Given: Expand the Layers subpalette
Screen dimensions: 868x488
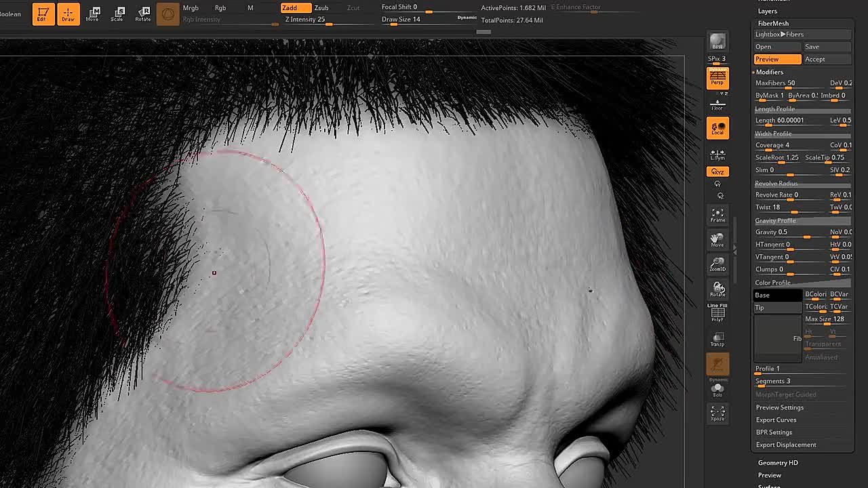Looking at the screenshot, I should pyautogui.click(x=768, y=12).
